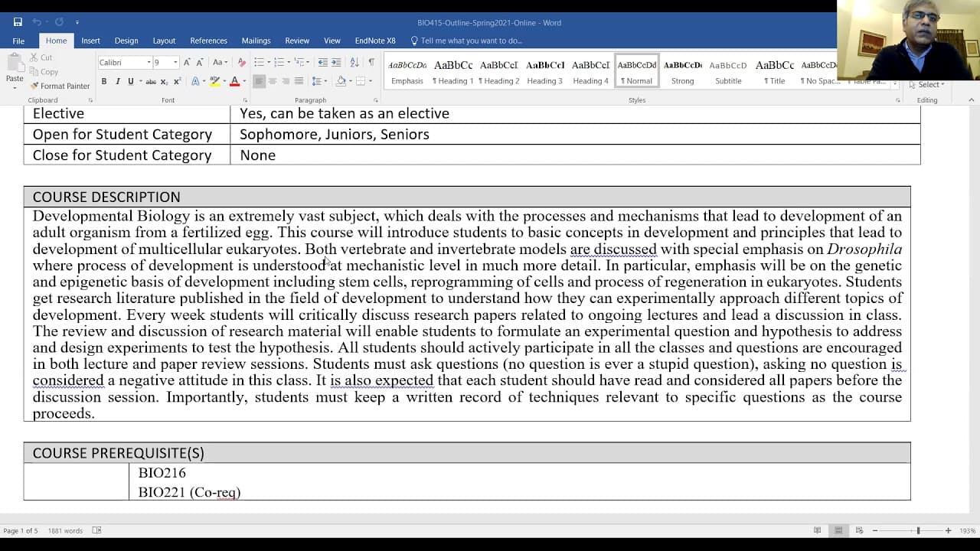Apply Text Effects and Typography
The height and width of the screenshot is (551, 980).
[197, 81]
